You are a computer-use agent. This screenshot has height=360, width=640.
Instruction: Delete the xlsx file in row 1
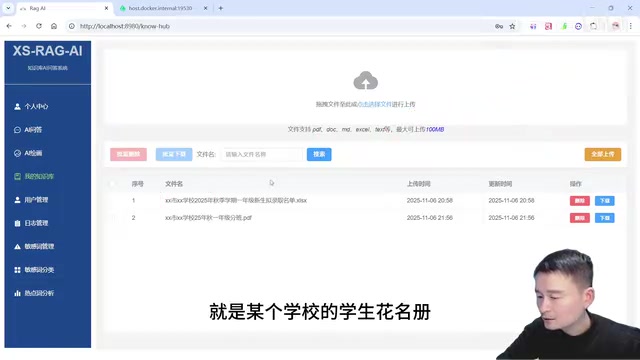click(x=580, y=201)
